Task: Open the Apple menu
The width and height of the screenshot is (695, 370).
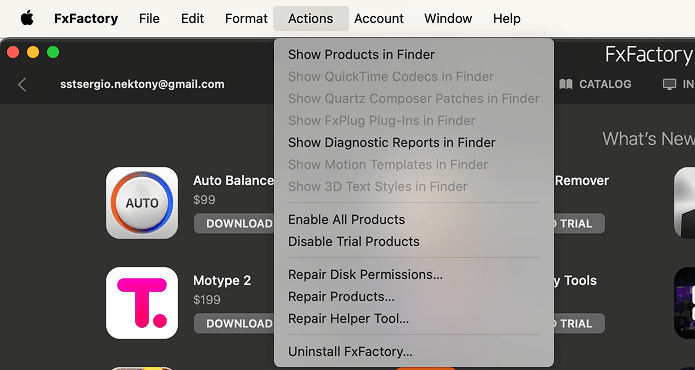Action: coord(27,18)
